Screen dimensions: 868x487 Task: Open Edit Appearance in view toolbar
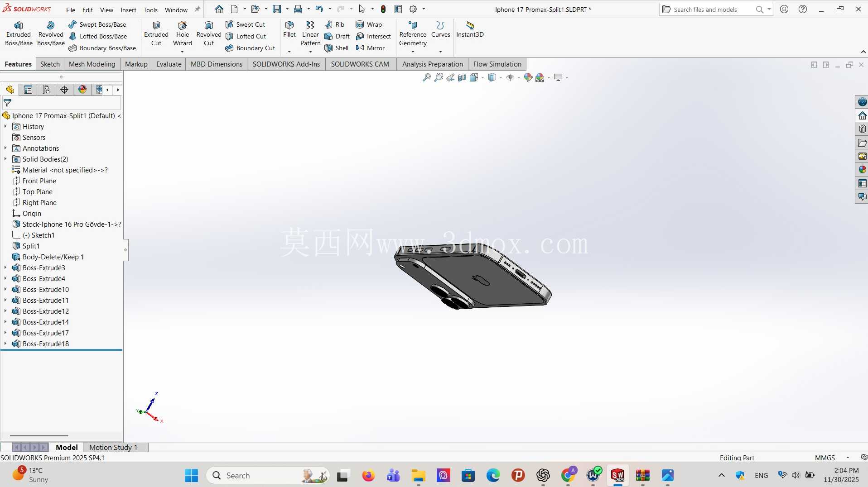[x=528, y=77]
